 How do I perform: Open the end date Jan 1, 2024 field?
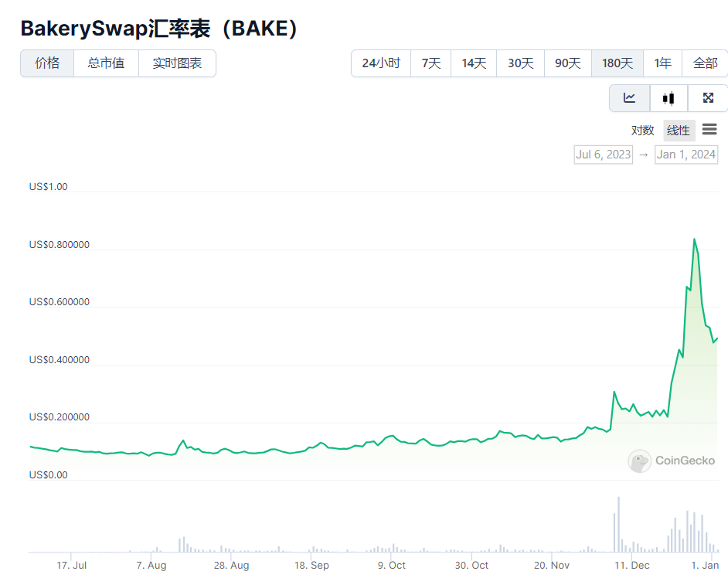click(x=686, y=155)
